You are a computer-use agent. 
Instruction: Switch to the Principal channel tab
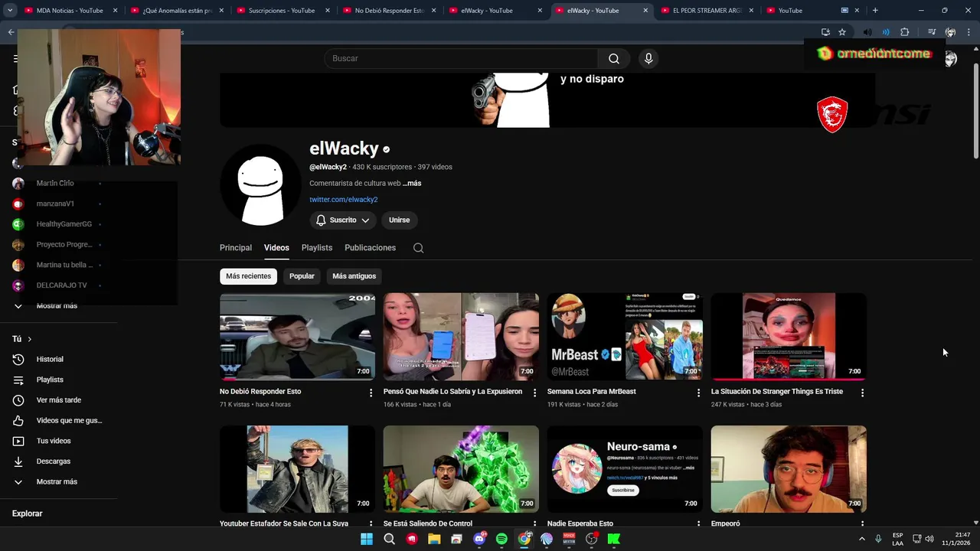click(x=236, y=248)
